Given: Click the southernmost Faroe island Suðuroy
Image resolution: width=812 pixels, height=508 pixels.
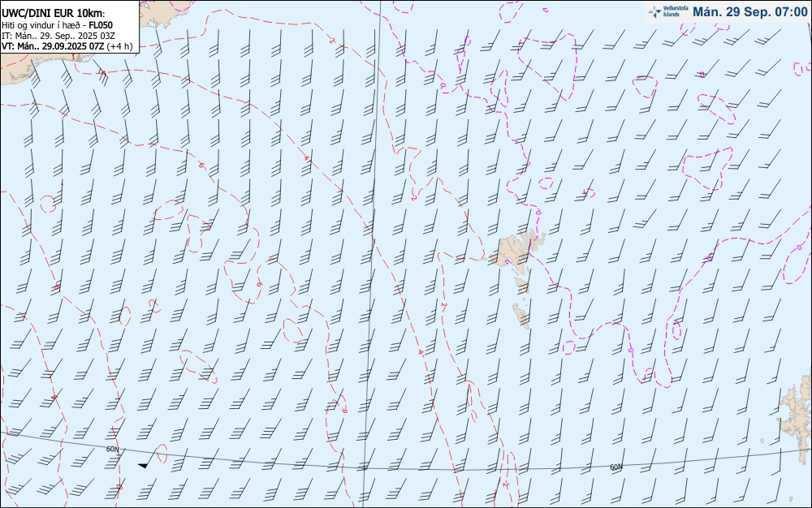Looking at the screenshot, I should pos(521,316).
